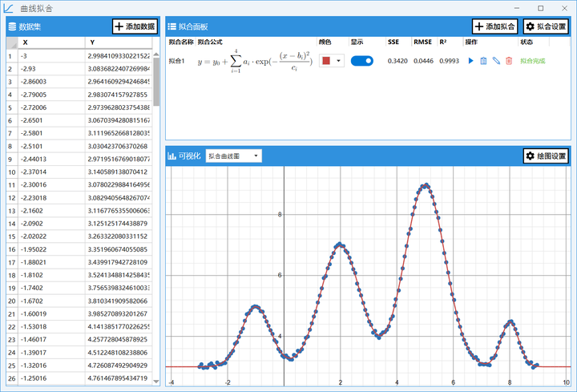Run the fit with the play icon
577x392 pixels.
[x=470, y=61]
